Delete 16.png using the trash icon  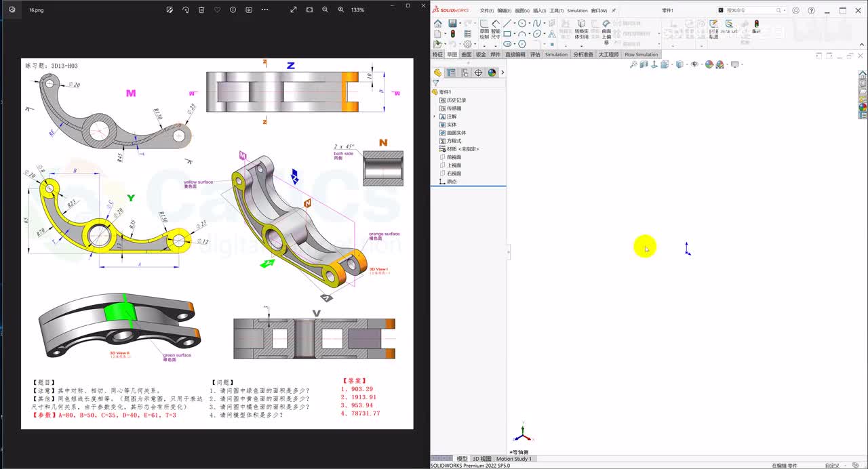pos(201,10)
